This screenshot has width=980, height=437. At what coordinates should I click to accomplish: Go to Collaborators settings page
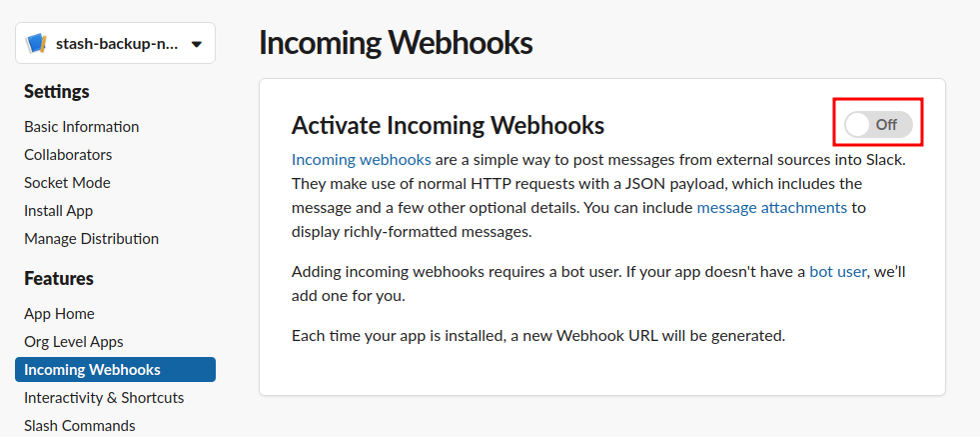tap(68, 155)
